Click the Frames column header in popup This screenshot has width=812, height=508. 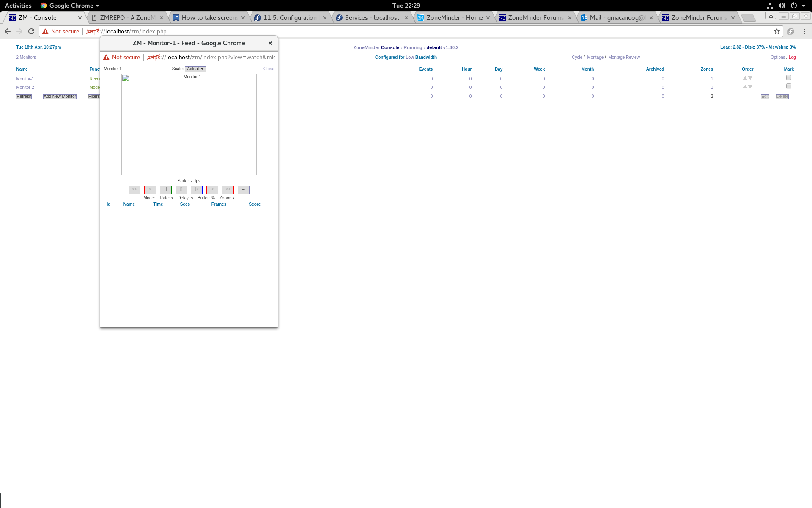tap(219, 204)
